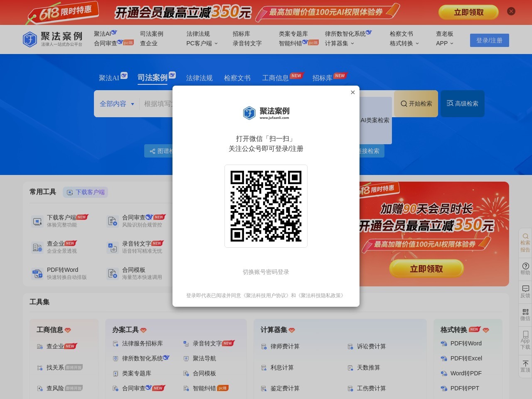The height and width of the screenshot is (399, 532).
Task: Collapse the 办案工具 tool group arrow
Action: pyautogui.click(x=143, y=330)
